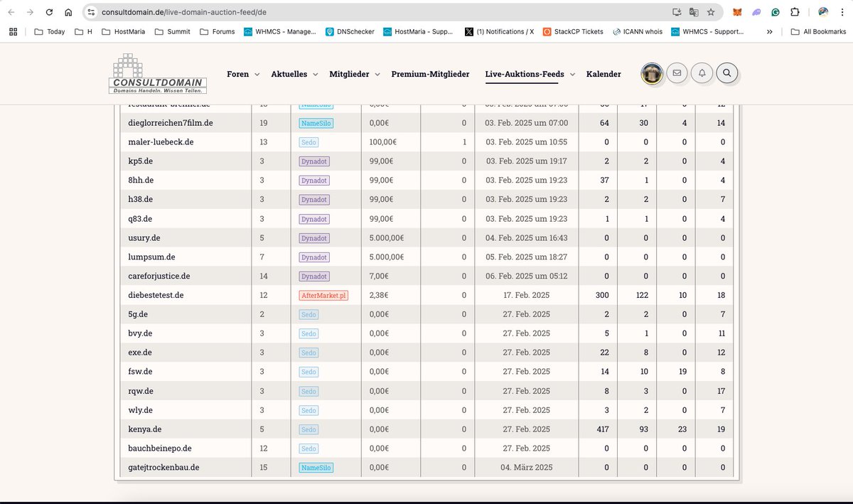Open notifications via the bell icon

(702, 73)
